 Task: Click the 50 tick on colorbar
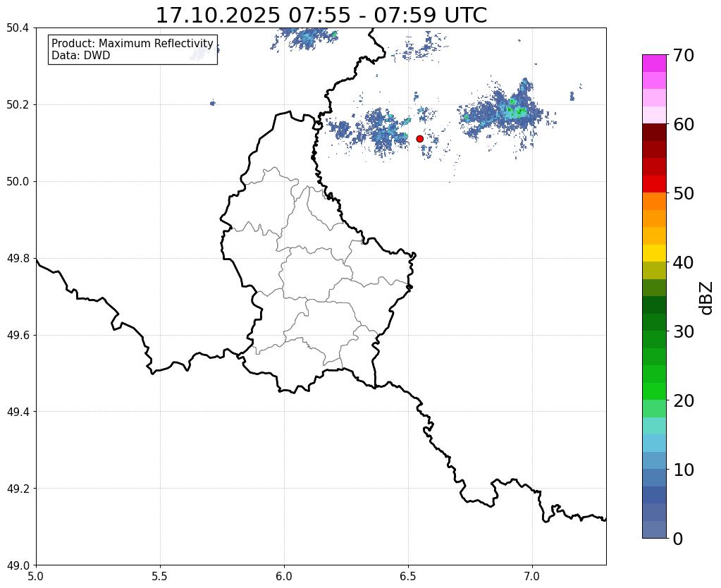(684, 193)
